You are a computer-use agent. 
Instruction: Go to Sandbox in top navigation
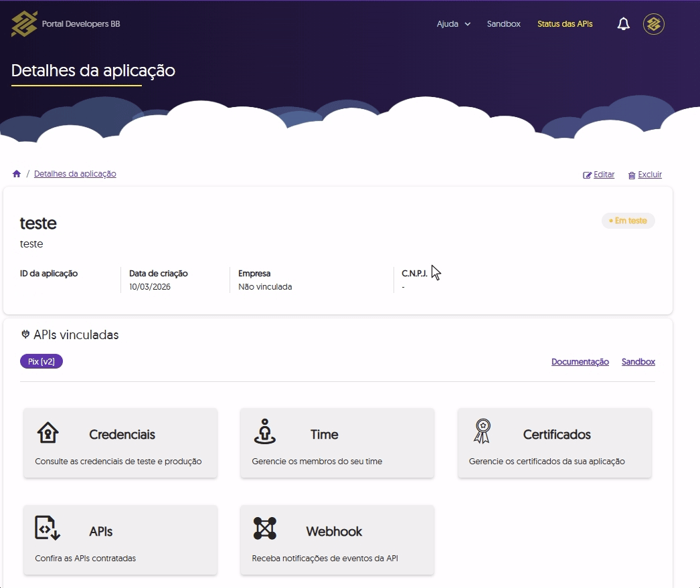click(x=503, y=24)
